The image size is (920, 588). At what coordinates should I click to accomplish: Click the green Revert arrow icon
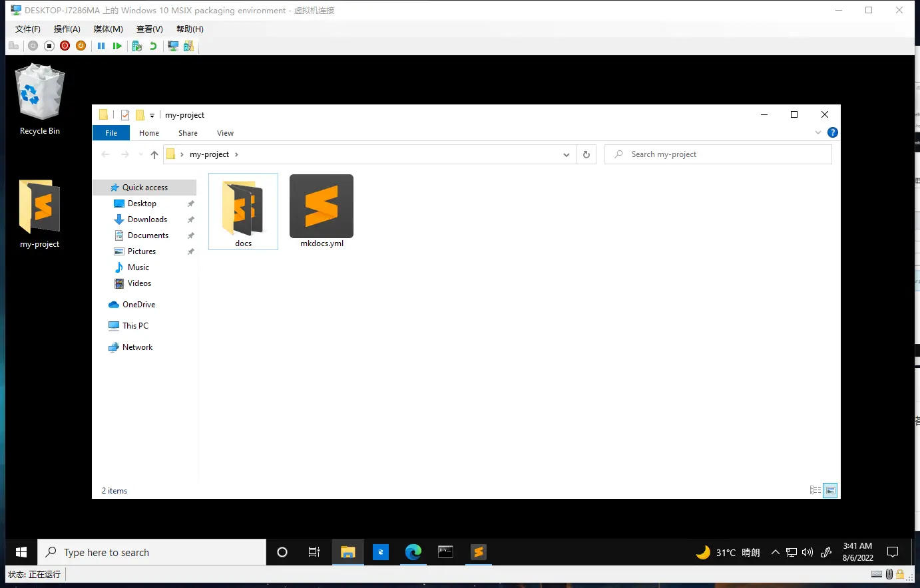click(x=153, y=46)
